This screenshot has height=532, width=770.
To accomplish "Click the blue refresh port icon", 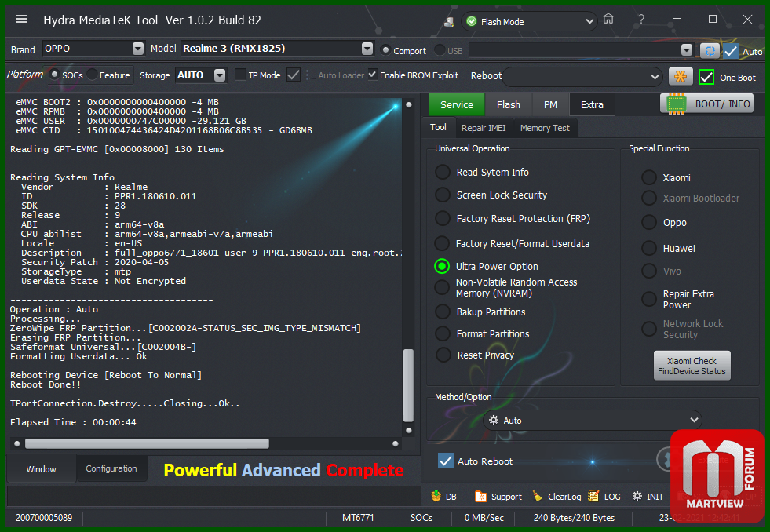I will coord(709,50).
